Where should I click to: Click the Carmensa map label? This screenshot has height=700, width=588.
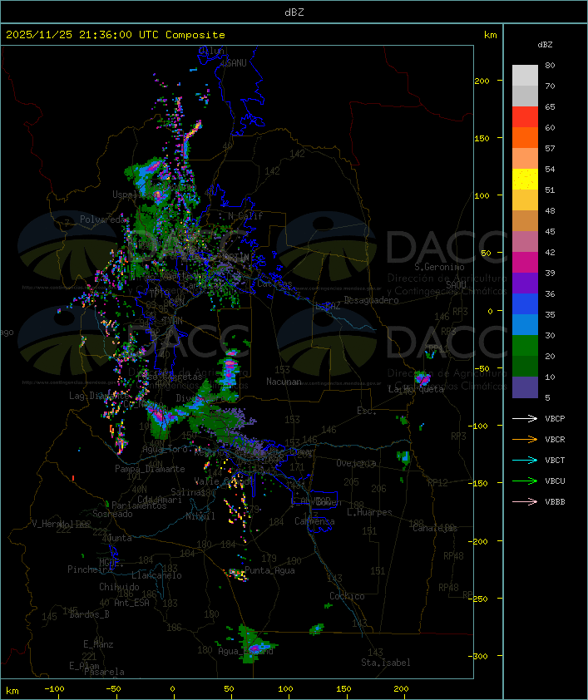[314, 521]
